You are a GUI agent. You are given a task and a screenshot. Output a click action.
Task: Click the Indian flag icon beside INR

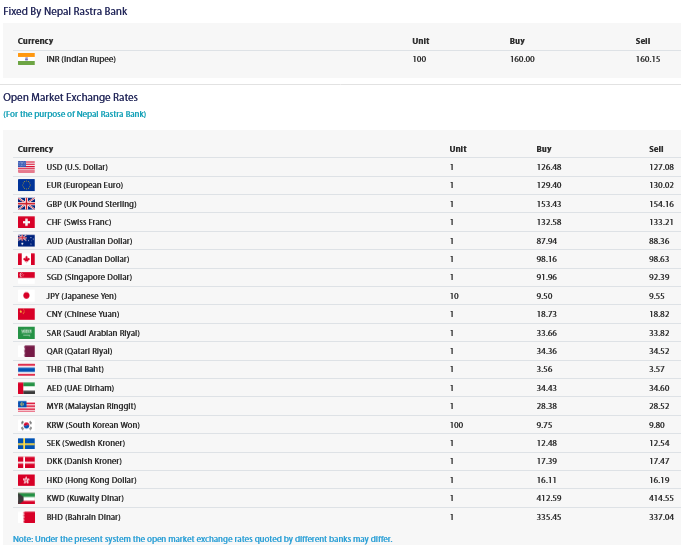point(26,59)
